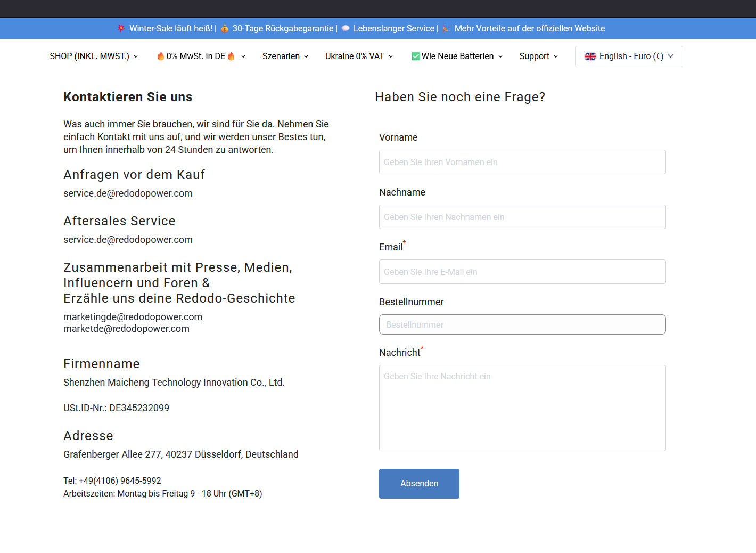Image resolution: width=756 pixels, height=553 pixels.
Task: Click the red spark icon before Winter-Sale
Action: [x=121, y=28]
